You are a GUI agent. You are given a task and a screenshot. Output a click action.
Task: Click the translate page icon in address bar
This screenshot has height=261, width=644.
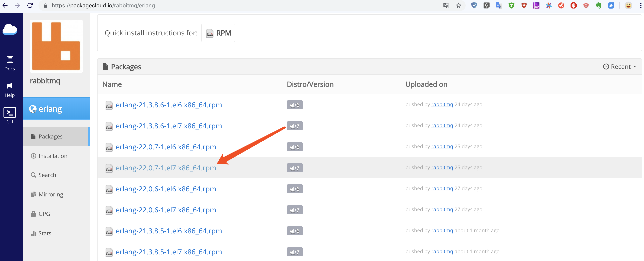click(446, 5)
